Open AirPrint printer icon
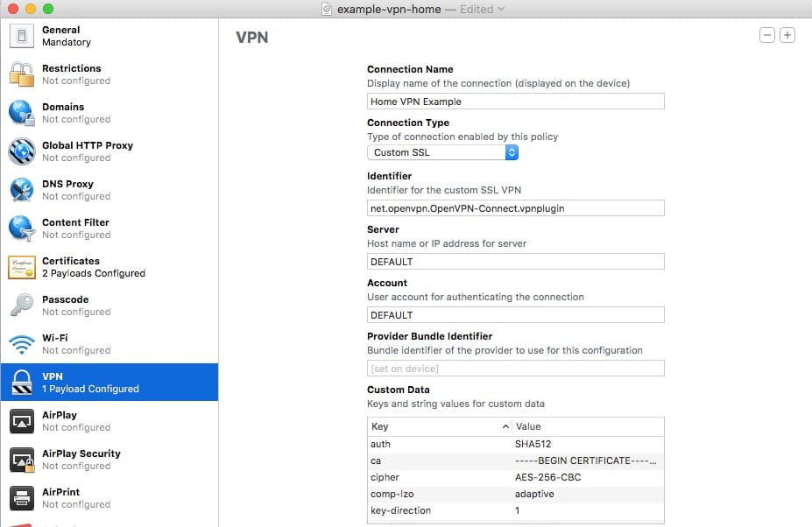Viewport: 812px width, 527px height. 22,498
